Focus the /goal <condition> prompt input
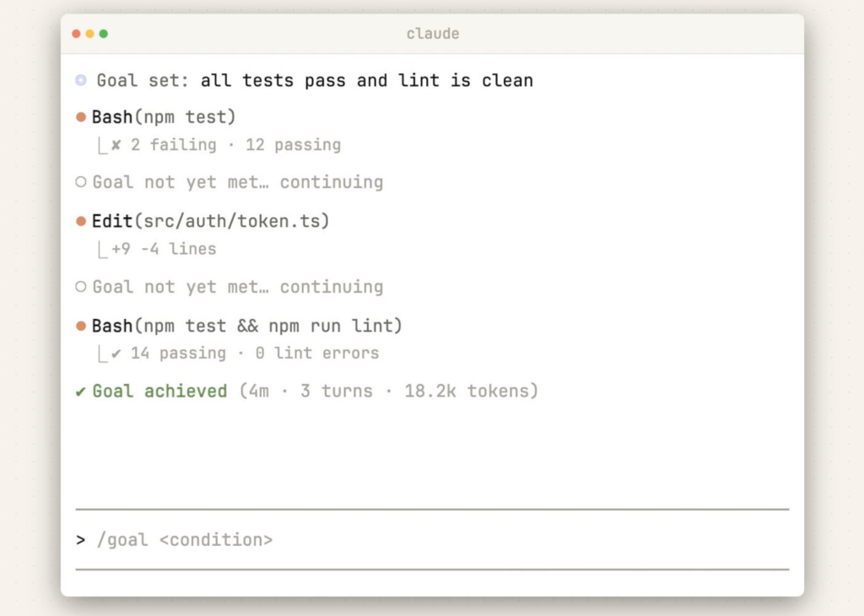 [432, 540]
